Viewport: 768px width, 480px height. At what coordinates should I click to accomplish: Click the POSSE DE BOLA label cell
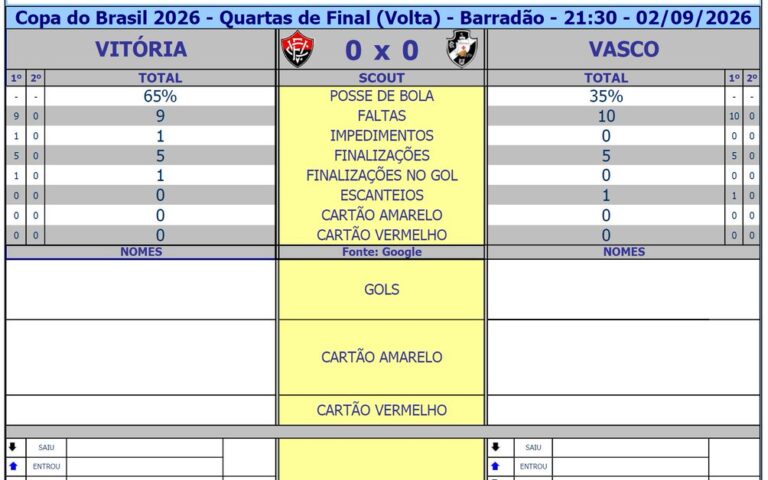coord(382,96)
